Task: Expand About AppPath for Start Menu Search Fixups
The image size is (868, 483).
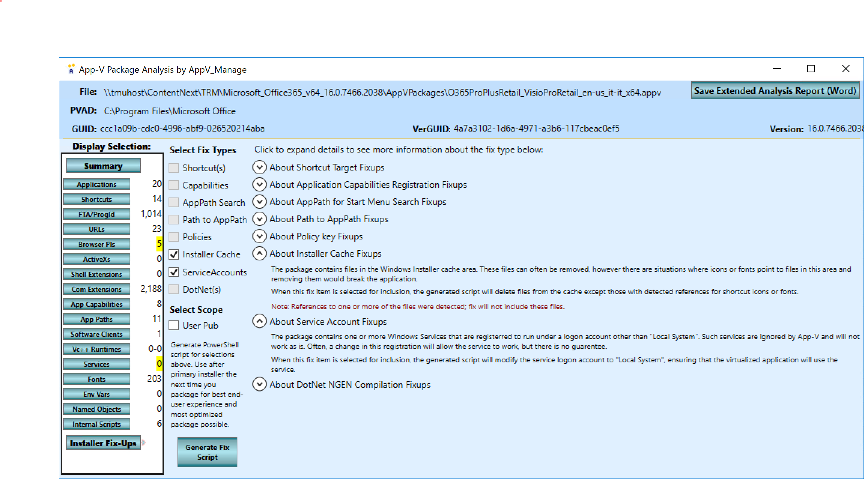Action: point(260,202)
